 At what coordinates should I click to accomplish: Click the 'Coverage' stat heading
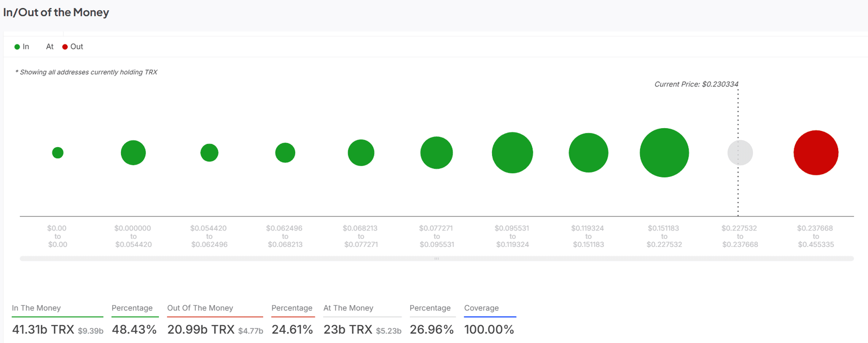pos(481,308)
